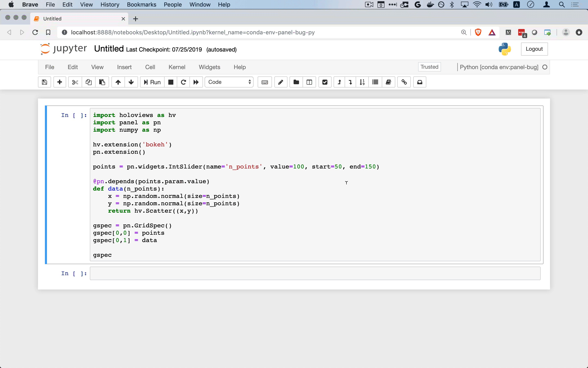This screenshot has height=368, width=588.
Task: Click the Trusted notebook indicator
Action: coord(429,67)
